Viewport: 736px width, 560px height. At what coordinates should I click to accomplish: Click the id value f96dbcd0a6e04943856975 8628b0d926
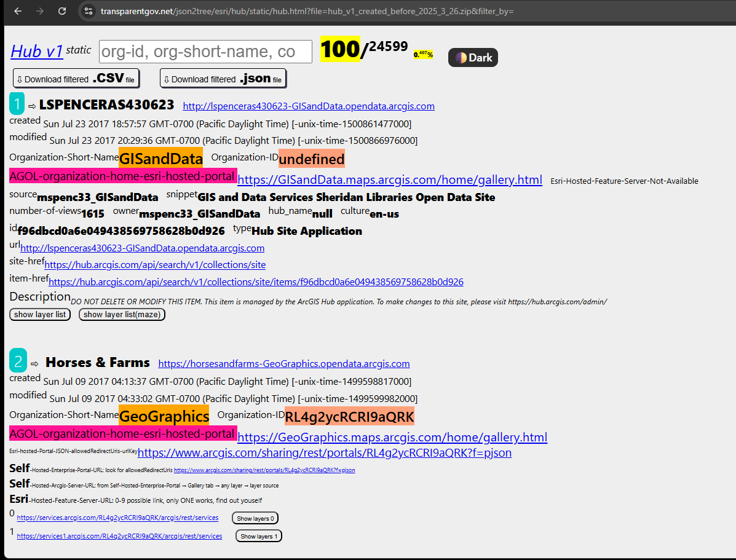121,231
